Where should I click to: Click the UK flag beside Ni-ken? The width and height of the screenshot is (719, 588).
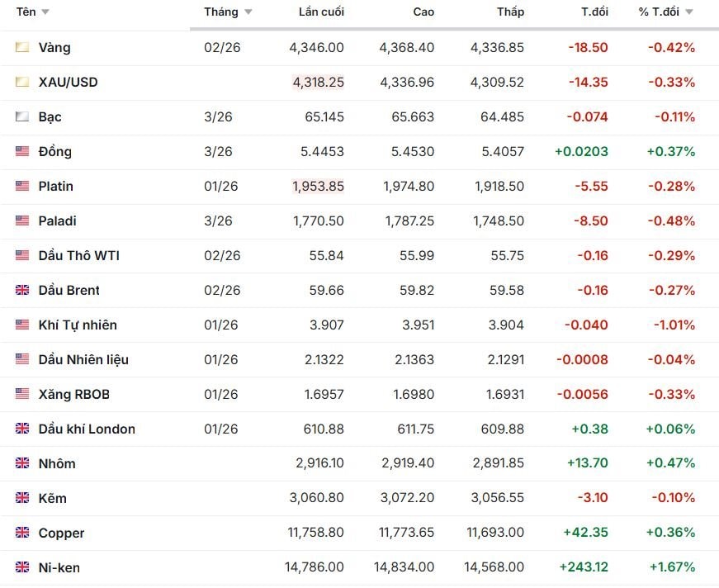tap(22, 568)
